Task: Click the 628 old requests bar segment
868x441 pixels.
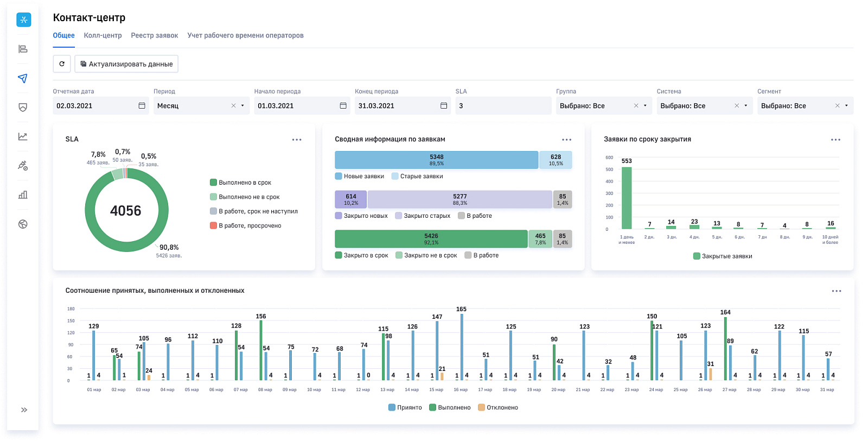Action: click(556, 160)
